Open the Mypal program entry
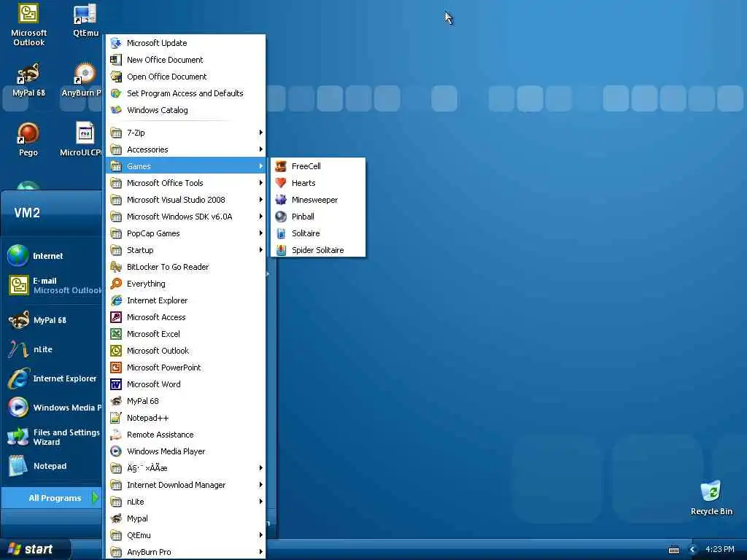Viewport: 747px width, 560px height. [x=185, y=518]
